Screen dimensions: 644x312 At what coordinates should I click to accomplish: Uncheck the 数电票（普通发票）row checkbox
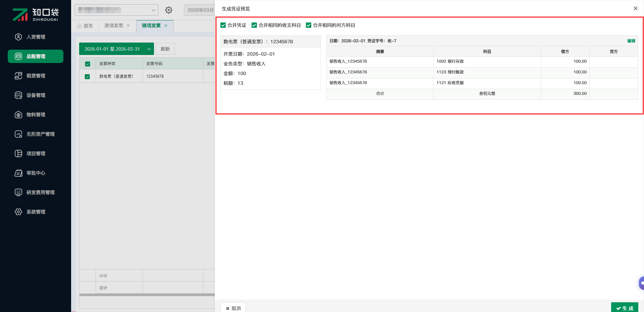tap(87, 76)
